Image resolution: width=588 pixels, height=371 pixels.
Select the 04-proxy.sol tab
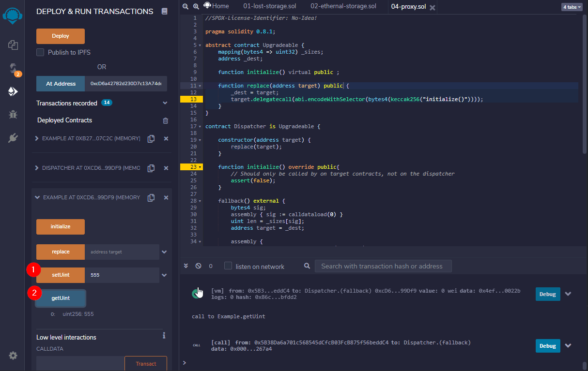click(x=409, y=7)
